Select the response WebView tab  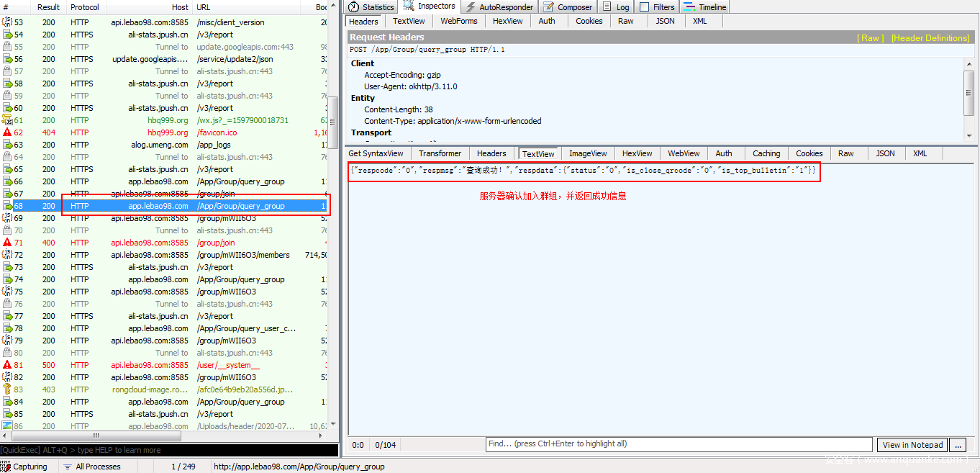(684, 153)
